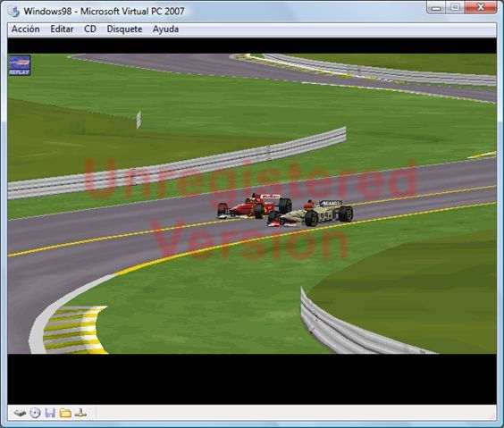Click the network adapter status icon

(80, 413)
